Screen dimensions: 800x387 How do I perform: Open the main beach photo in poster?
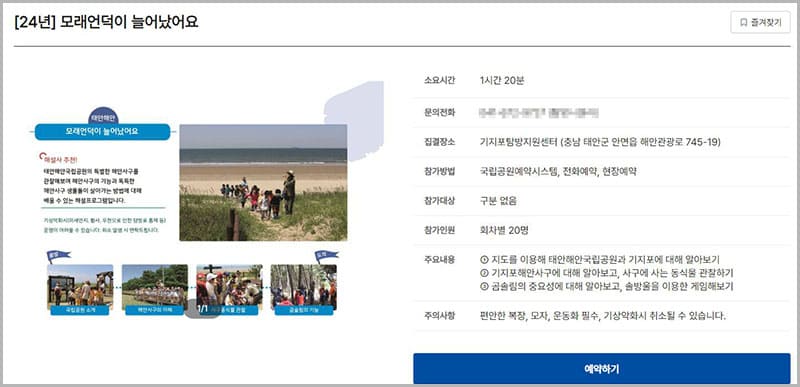[x=263, y=183]
